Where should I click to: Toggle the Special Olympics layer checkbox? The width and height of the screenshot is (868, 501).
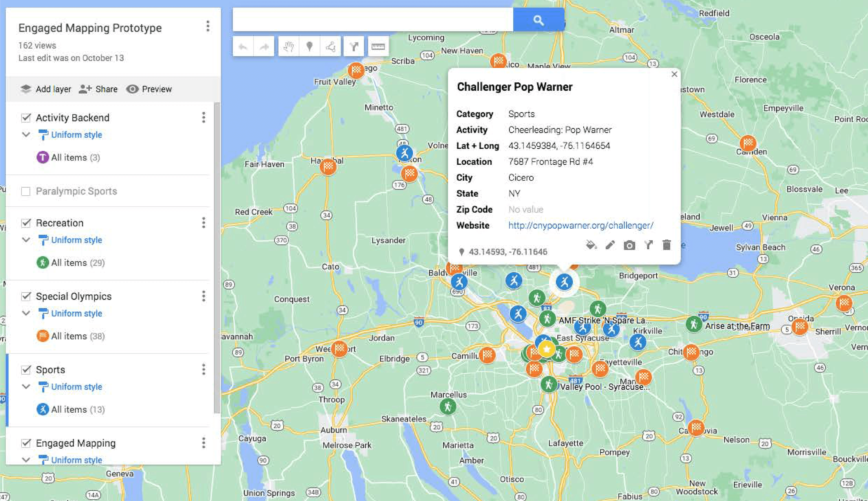click(x=26, y=296)
